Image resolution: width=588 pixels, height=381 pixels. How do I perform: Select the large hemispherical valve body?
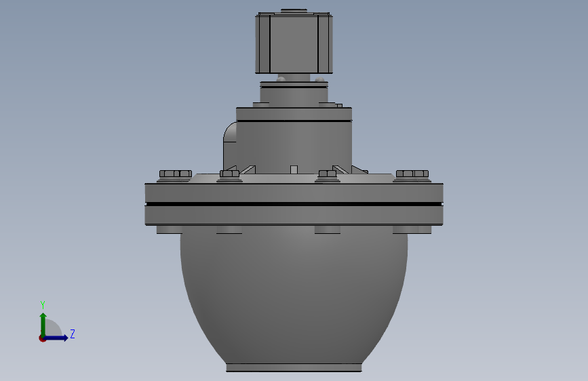point(294,296)
